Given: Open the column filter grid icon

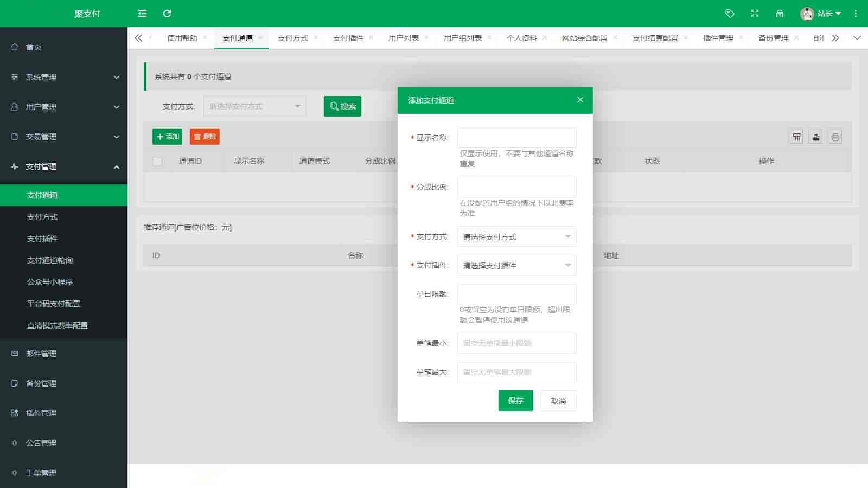Looking at the screenshot, I should (x=796, y=137).
